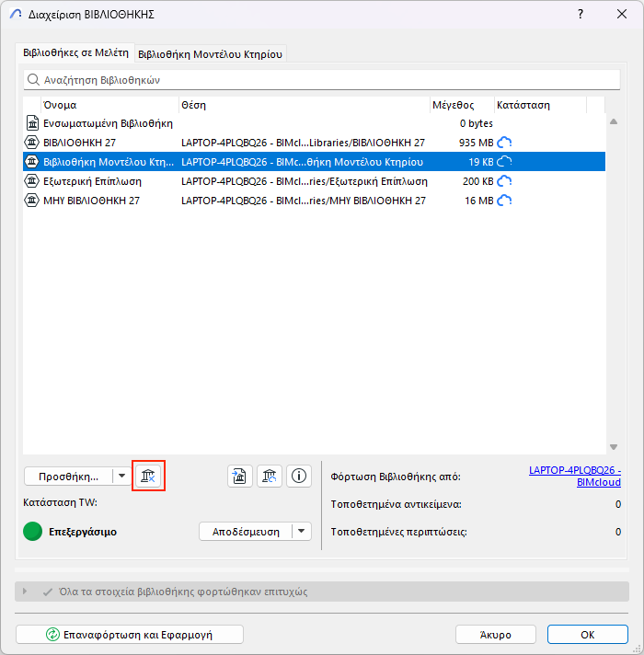
Task: Click the Libraries/ΒΙΒΛΙΟΘΗΚΗ 27 location path
Action: [303, 143]
